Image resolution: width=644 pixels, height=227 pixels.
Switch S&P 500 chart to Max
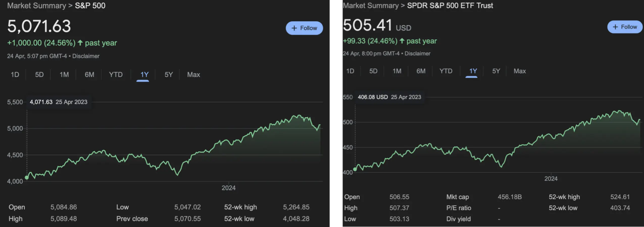click(193, 75)
